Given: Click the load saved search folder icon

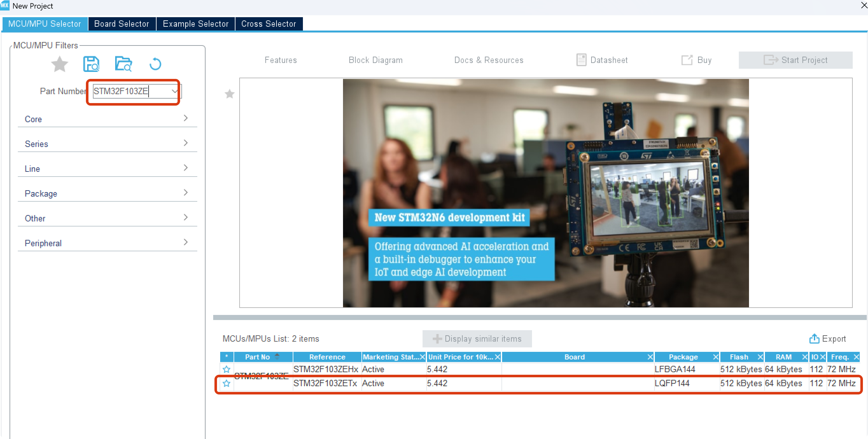Looking at the screenshot, I should 123,64.
